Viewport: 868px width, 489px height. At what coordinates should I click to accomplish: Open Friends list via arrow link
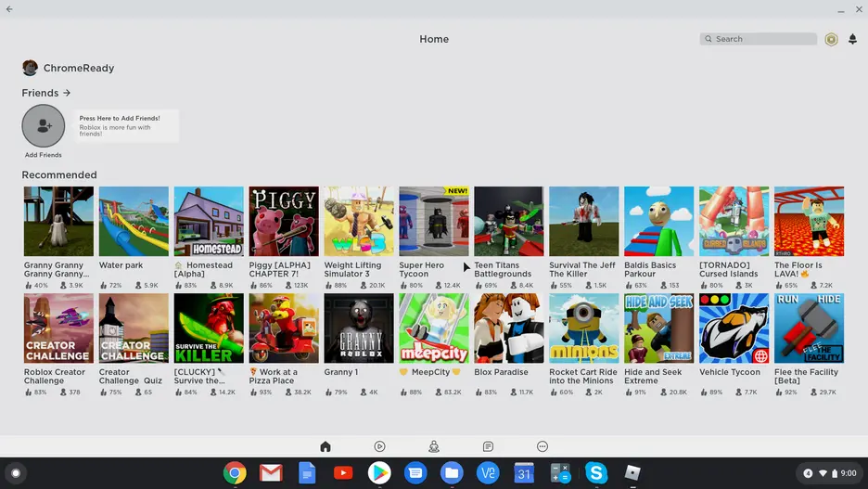[x=46, y=93]
